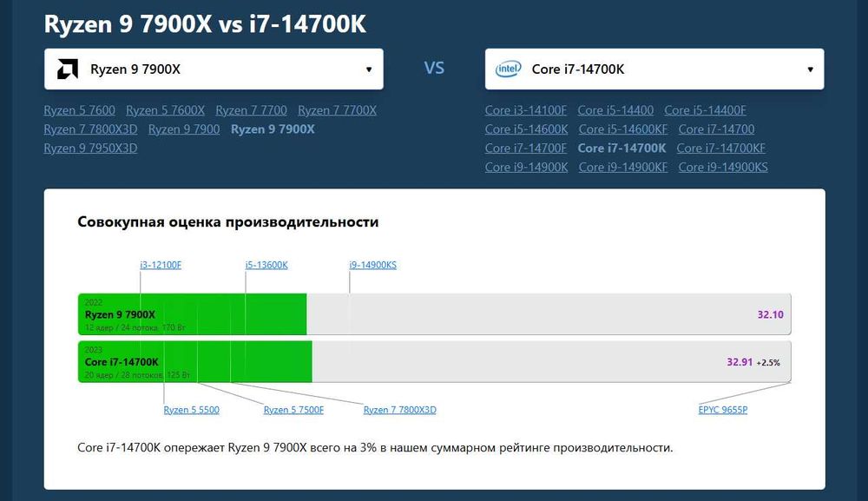Click the AMD logo in left selector

(68, 69)
